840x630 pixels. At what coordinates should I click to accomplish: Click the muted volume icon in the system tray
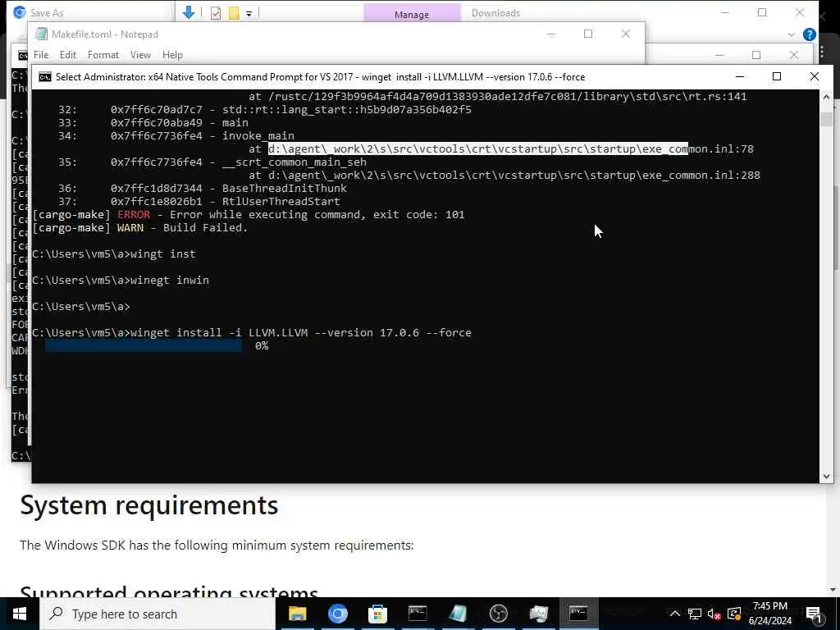714,614
